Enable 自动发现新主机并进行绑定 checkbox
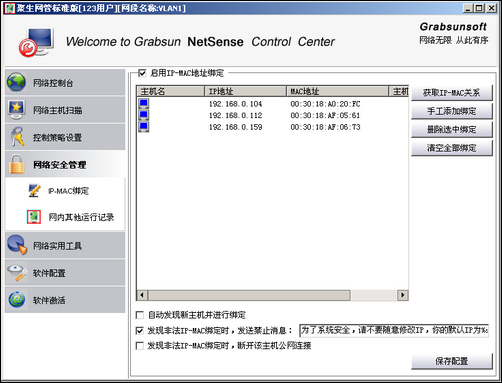Screen dimensions: 502x383 [x=140, y=315]
